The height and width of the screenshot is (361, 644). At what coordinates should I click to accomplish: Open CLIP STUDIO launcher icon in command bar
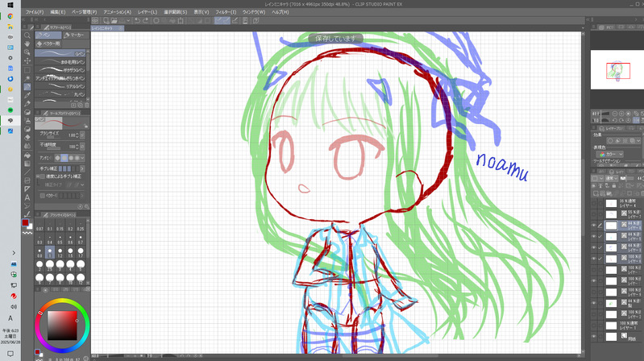(x=95, y=20)
